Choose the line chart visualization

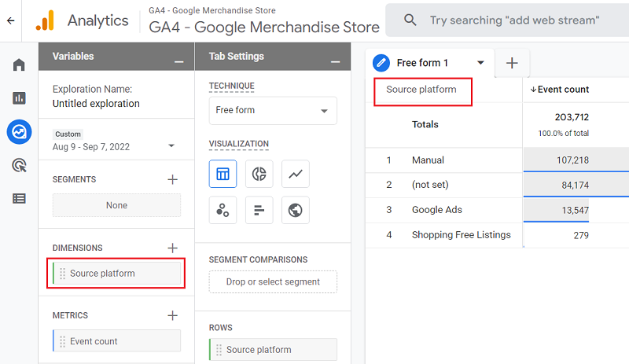point(295,174)
